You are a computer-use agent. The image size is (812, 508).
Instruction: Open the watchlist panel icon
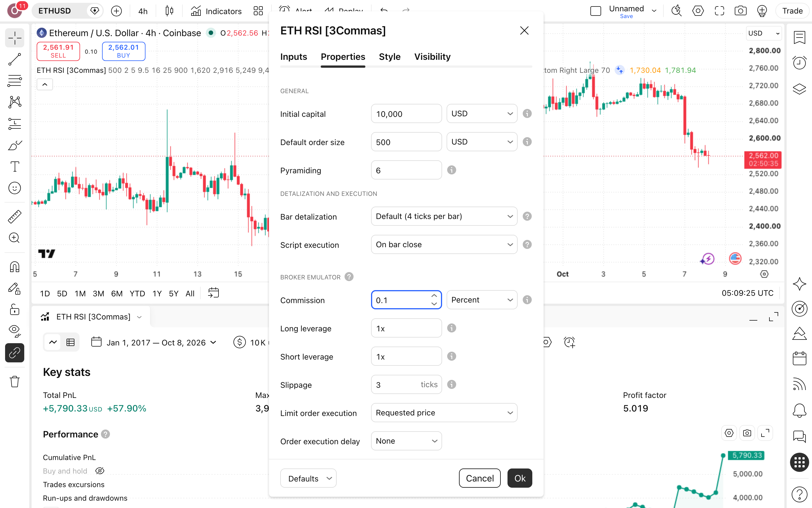pyautogui.click(x=799, y=38)
